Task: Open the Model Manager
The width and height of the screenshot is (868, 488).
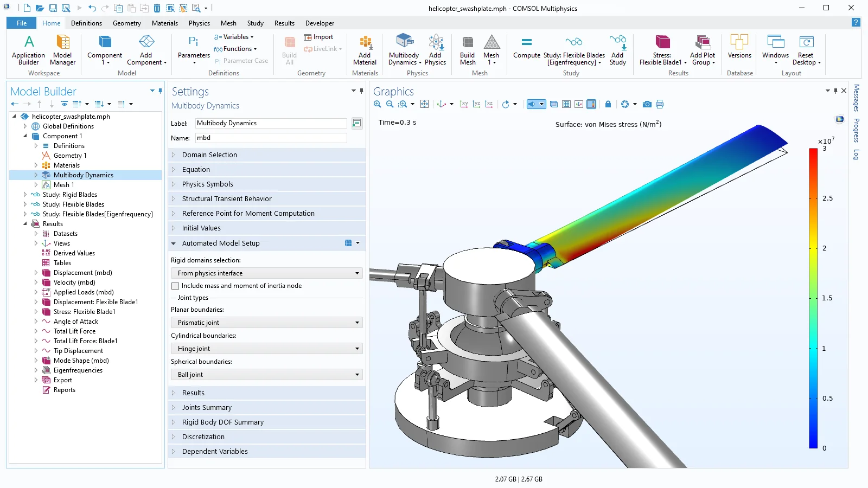Action: coord(63,50)
